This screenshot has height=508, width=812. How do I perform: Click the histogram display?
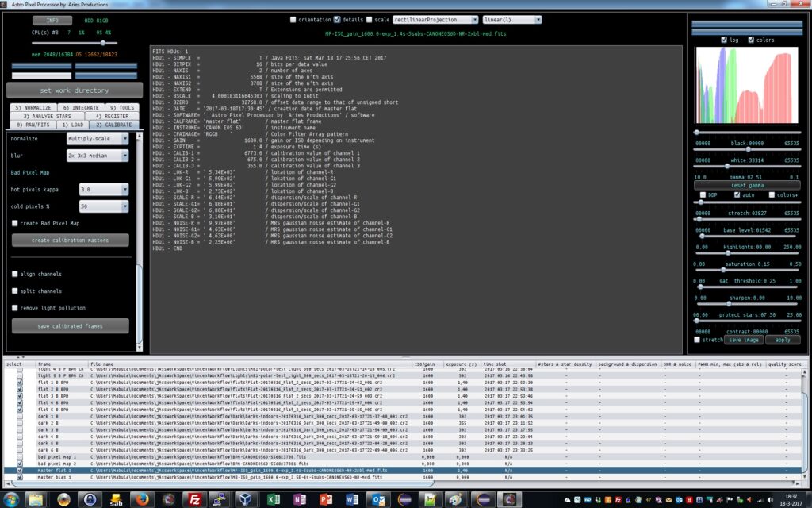(747, 85)
